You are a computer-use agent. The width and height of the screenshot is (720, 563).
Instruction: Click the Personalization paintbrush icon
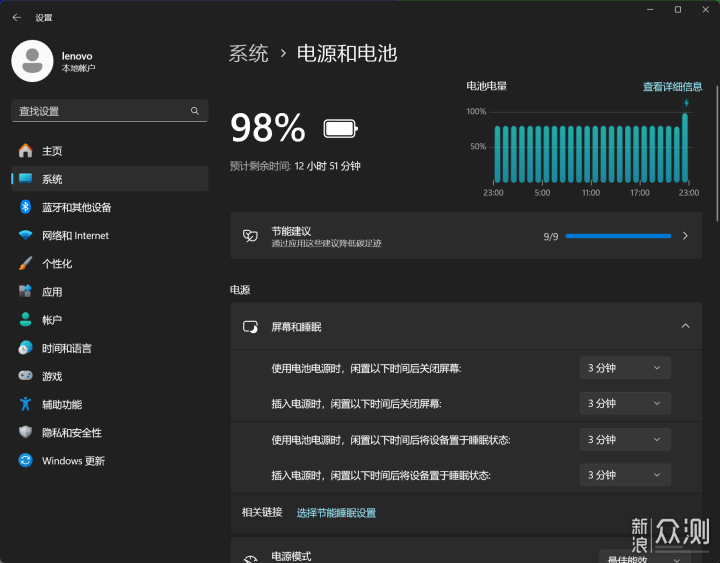tap(25, 264)
